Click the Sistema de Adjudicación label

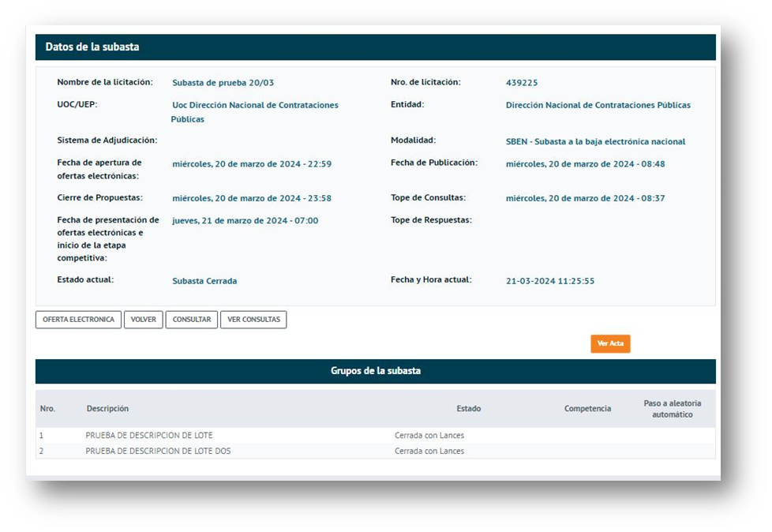tap(107, 140)
